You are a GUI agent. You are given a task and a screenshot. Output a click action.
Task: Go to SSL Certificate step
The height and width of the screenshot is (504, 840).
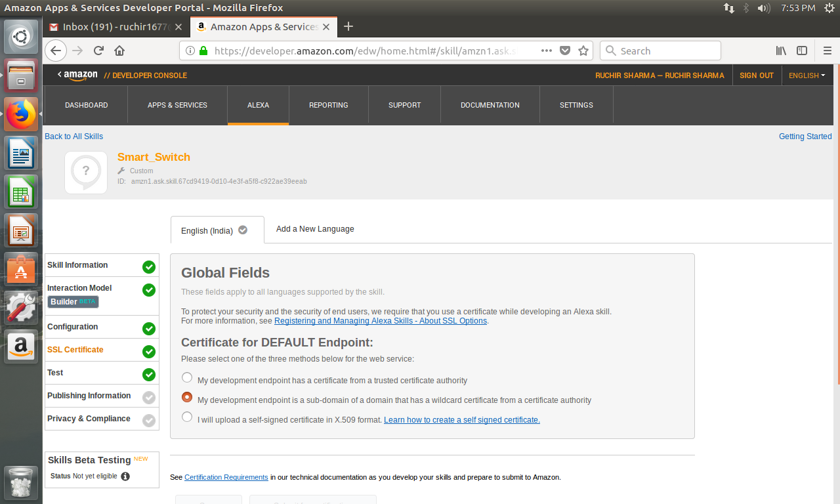click(x=102, y=350)
